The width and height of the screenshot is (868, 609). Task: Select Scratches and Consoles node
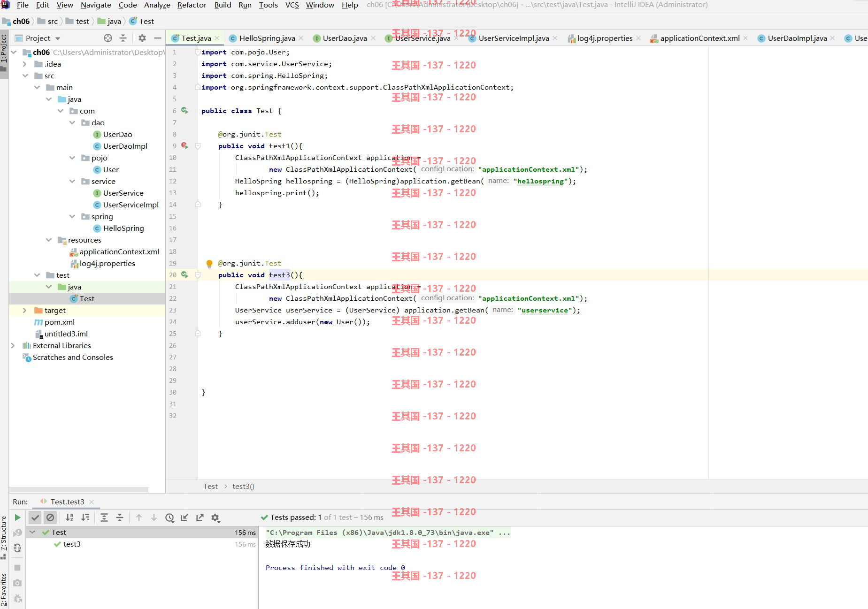[x=73, y=357]
